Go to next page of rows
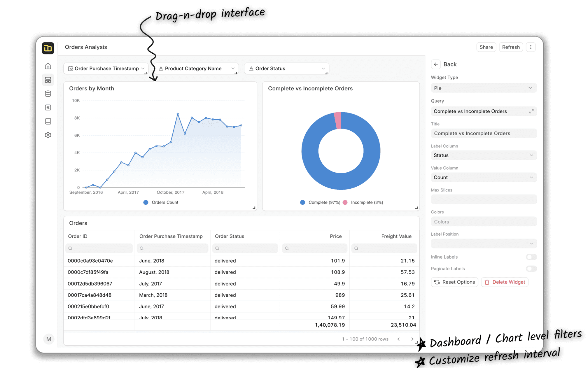Viewport: 588px width, 368px height. 412,339
